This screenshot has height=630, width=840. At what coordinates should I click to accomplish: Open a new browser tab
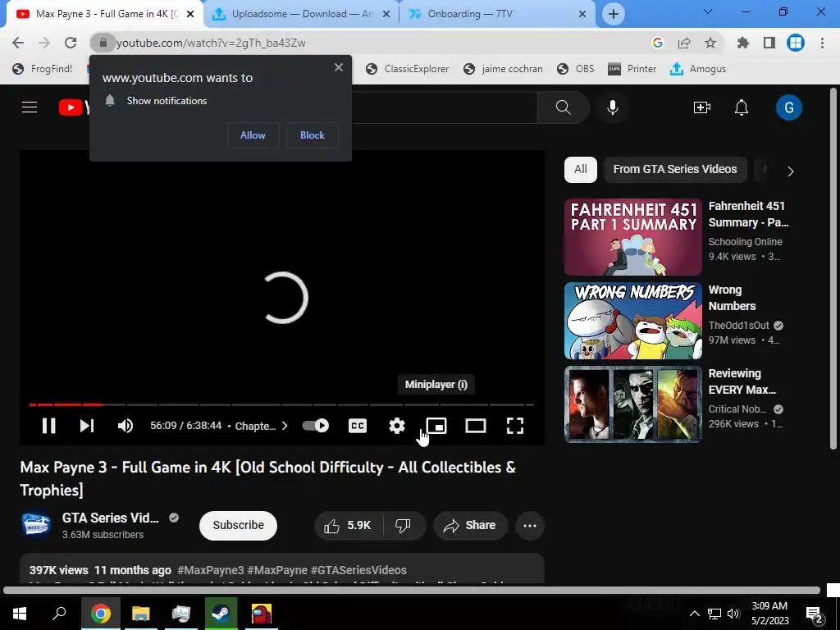[614, 14]
